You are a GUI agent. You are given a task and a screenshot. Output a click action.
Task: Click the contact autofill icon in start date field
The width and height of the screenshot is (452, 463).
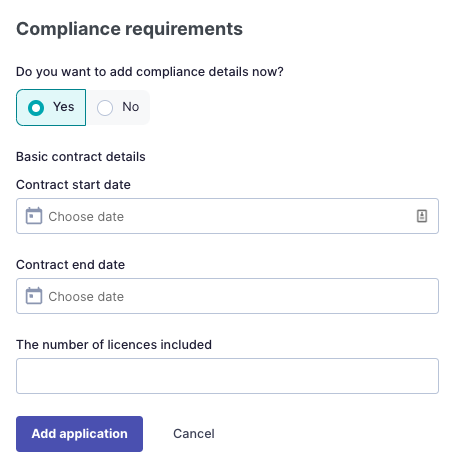coord(422,216)
